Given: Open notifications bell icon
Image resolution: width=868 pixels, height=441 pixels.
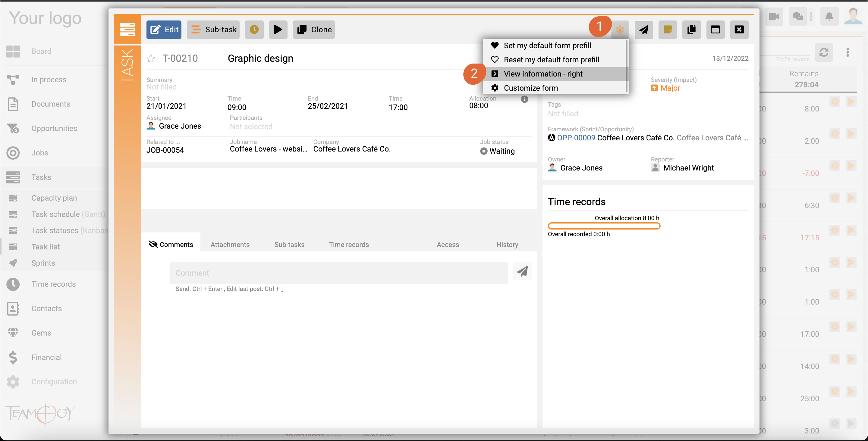Looking at the screenshot, I should (829, 17).
